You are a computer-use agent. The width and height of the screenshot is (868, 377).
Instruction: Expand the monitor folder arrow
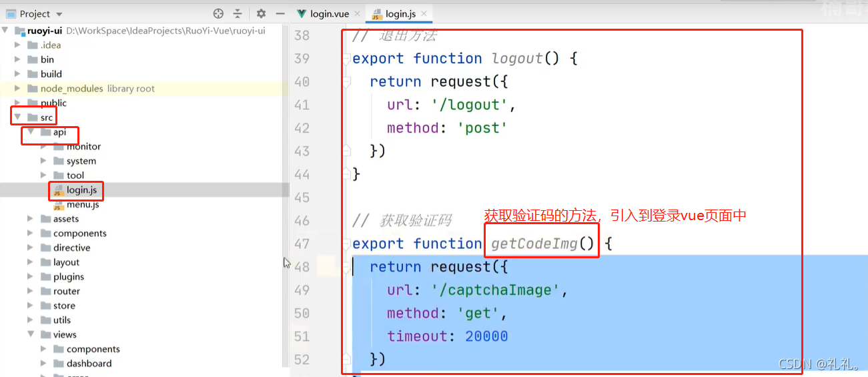(43, 147)
